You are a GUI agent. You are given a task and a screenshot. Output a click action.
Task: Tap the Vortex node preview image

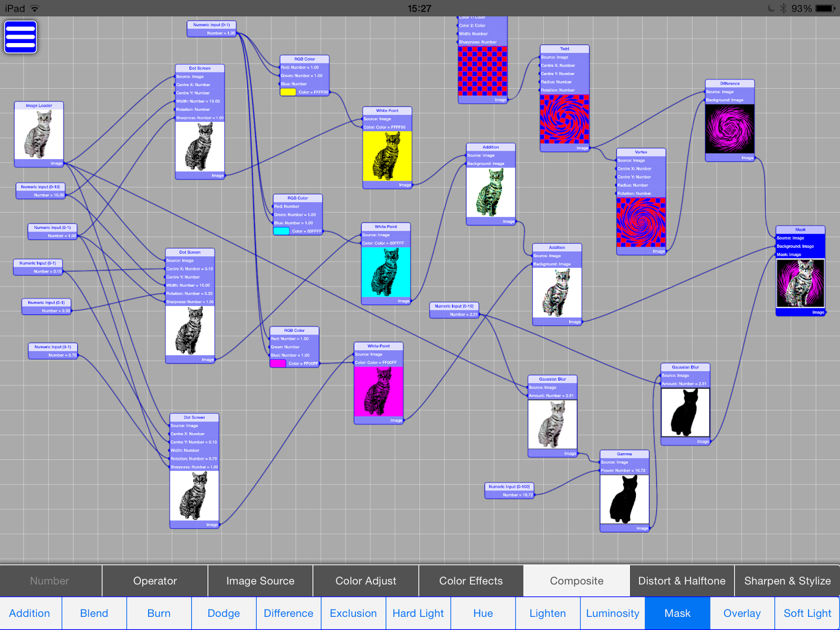[641, 223]
